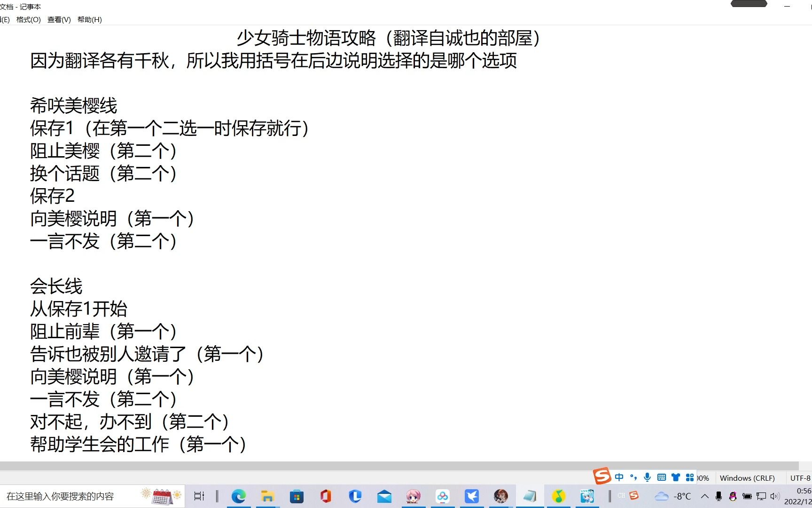Image resolution: width=812 pixels, height=508 pixels.
Task: Switch to the brown-haired avatar game icon
Action: (500, 496)
